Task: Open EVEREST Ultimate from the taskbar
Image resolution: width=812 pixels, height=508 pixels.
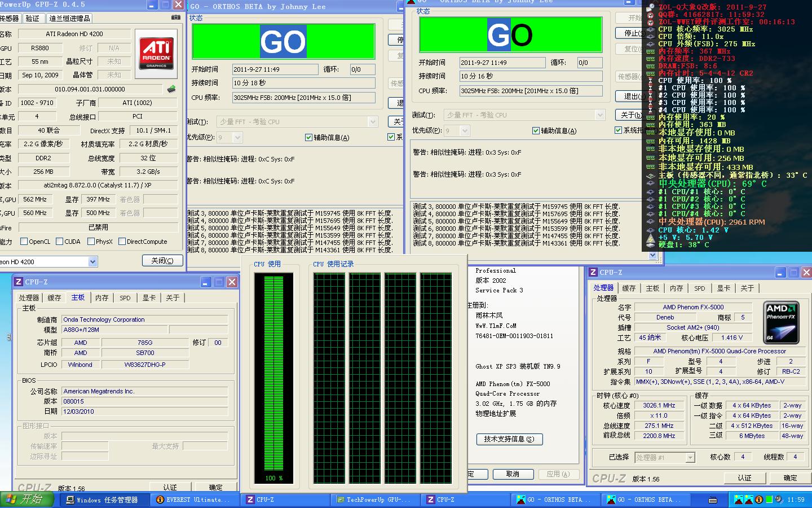Action: (193, 500)
